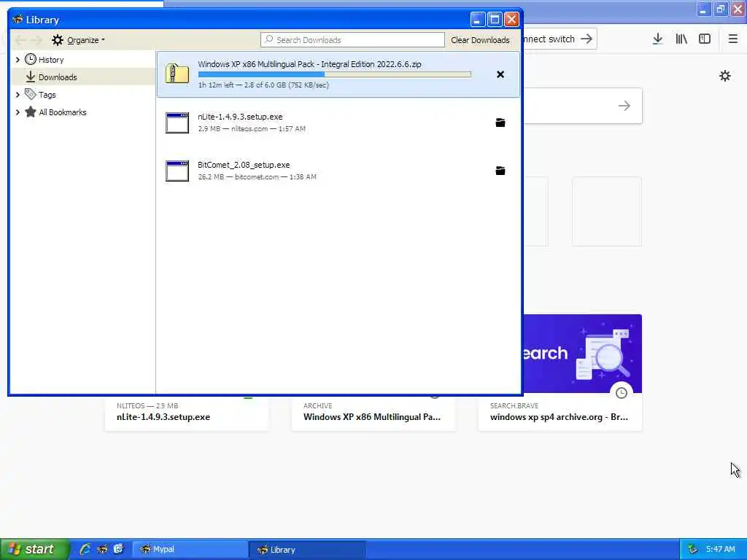Click the Library window title bar icon
Image resolution: width=747 pixels, height=560 pixels.
point(18,20)
